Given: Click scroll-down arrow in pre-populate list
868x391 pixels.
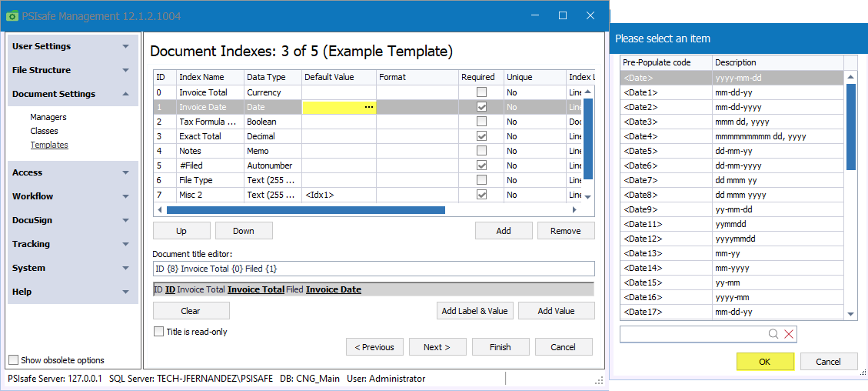Looking at the screenshot, I should pos(851,315).
